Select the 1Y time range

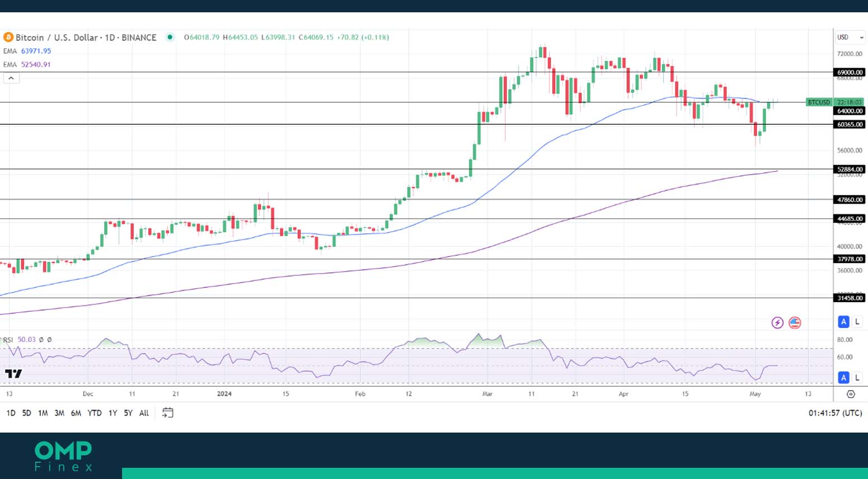pyautogui.click(x=113, y=413)
